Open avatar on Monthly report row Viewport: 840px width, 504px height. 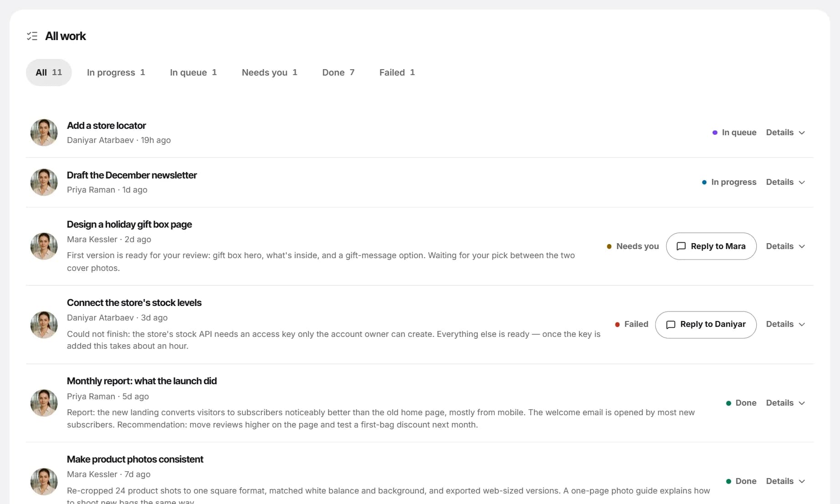44,403
